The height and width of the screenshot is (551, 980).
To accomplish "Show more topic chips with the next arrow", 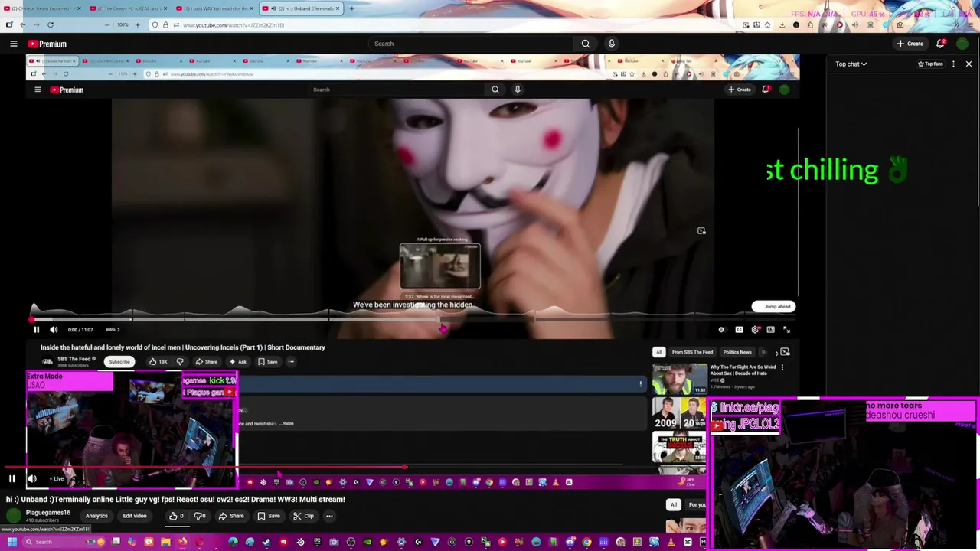I will [x=776, y=353].
